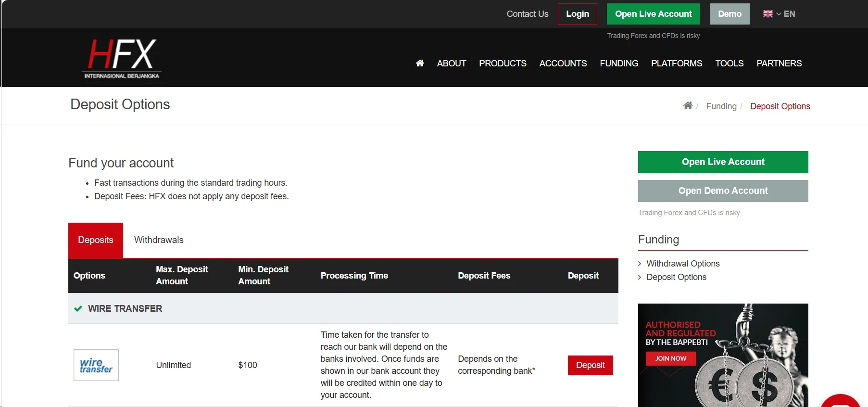Click the "$100" minimum deposit cell
The width and height of the screenshot is (868, 407).
pos(248,365)
